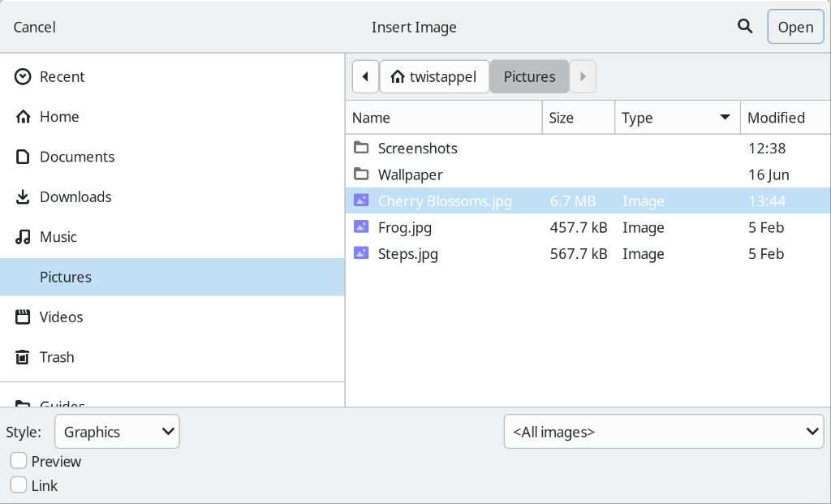This screenshot has height=504, width=831.
Task: Click the Home sidebar icon
Action: tap(22, 116)
